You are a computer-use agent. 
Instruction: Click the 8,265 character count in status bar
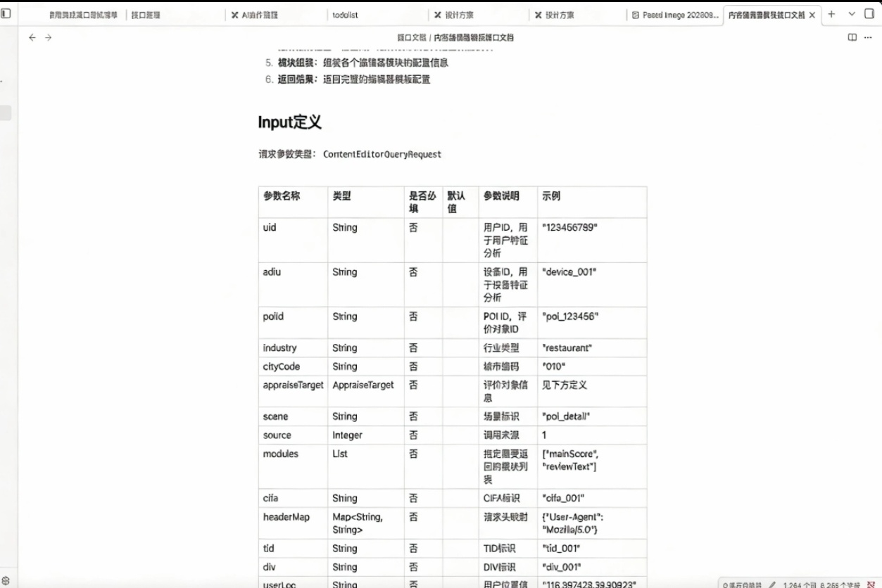[841, 584]
